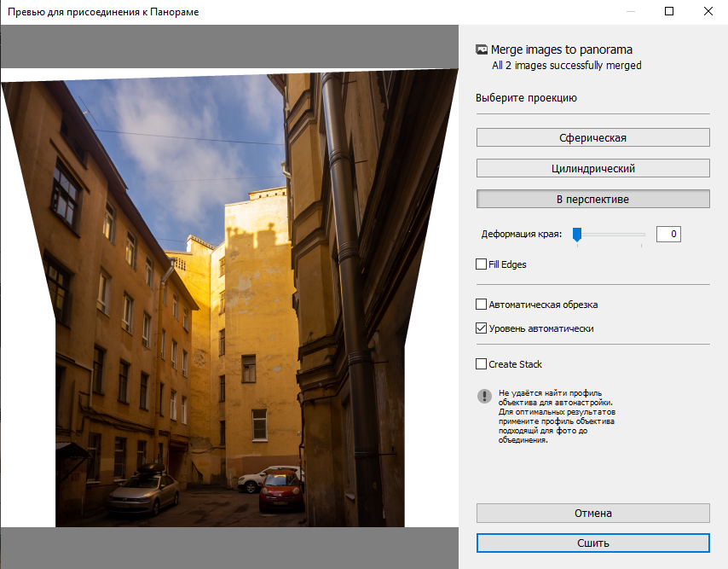Click the Деформация края value field
The height and width of the screenshot is (569, 728).
668,234
